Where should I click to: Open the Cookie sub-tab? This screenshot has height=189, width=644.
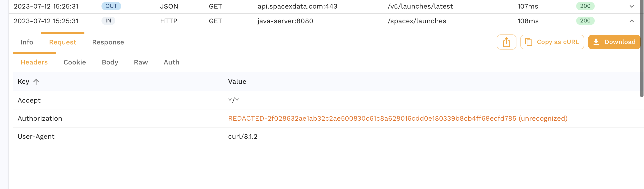74,62
